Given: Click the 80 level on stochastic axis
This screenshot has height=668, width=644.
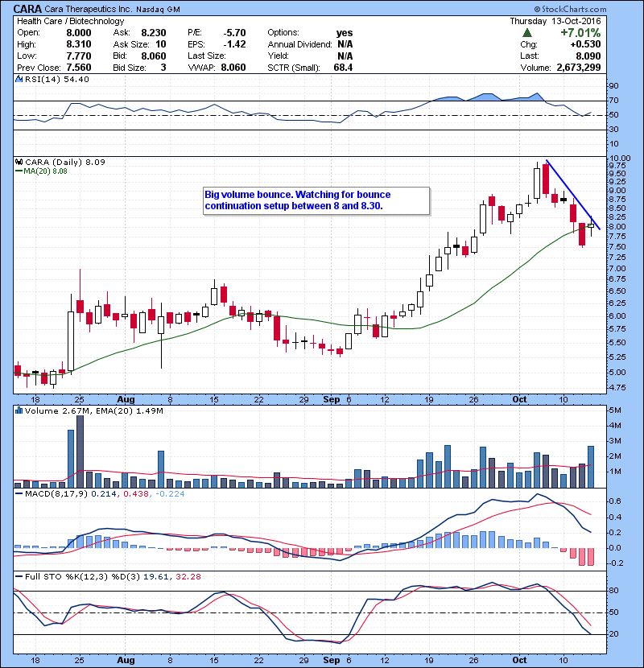Looking at the screenshot, I should pyautogui.click(x=614, y=591).
